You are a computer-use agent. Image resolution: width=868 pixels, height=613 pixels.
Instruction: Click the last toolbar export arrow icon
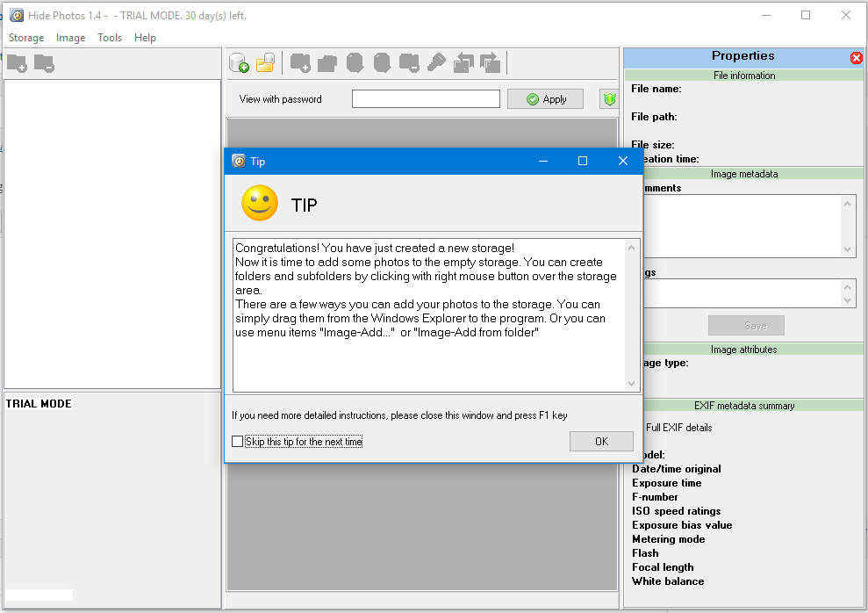491,63
